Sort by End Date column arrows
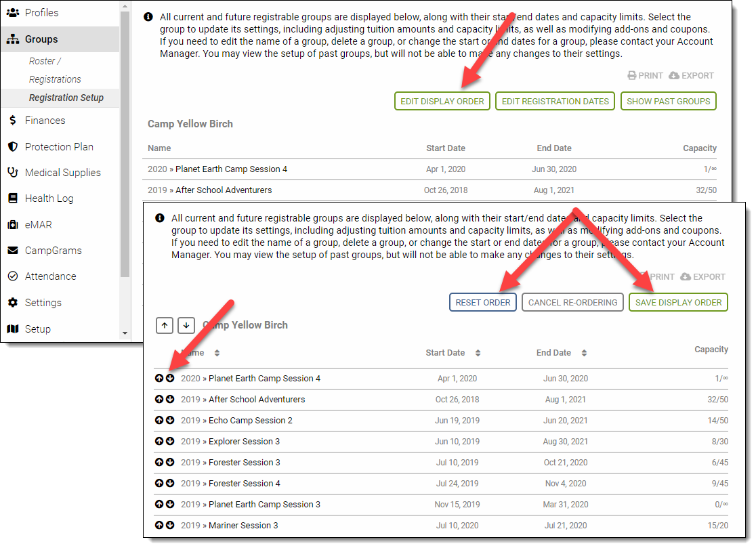Viewport: 756px width, 548px height. click(x=584, y=353)
